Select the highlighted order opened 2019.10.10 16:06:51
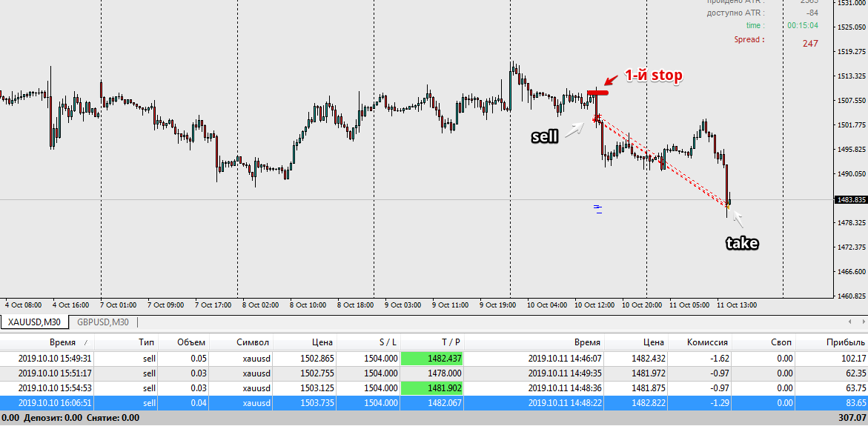868x429 pixels. (x=434, y=402)
